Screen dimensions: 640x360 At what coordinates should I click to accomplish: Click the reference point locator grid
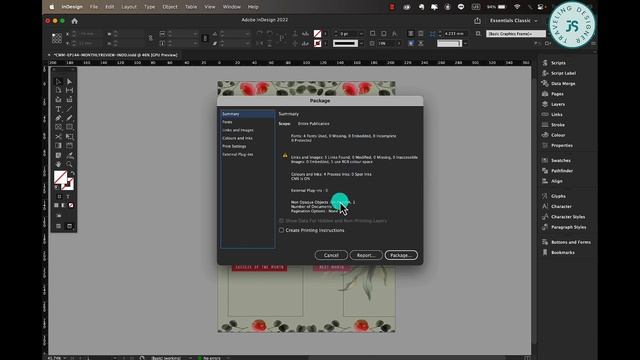coord(57,38)
